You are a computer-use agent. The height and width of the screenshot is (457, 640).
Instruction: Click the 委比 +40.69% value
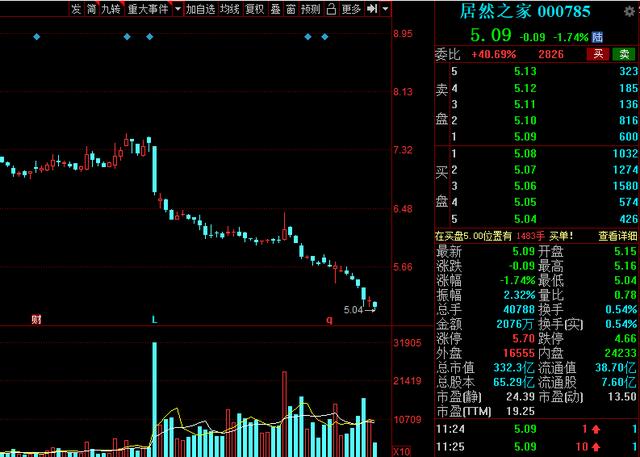(493, 54)
